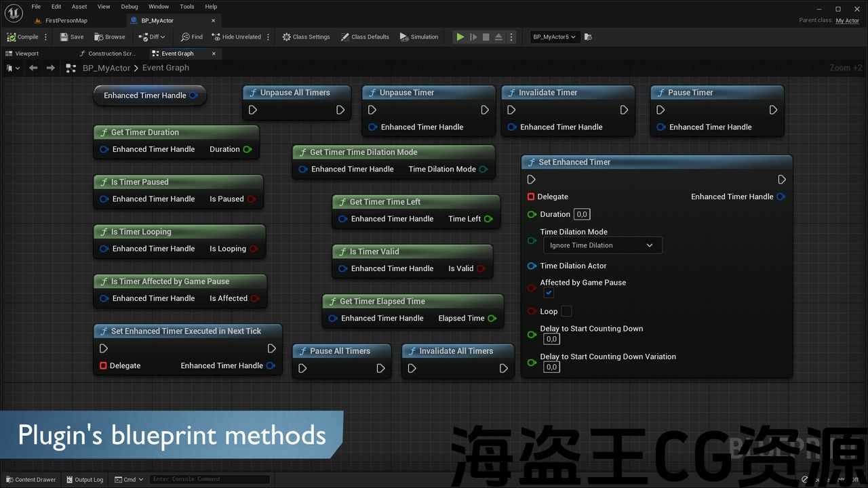The width and height of the screenshot is (868, 488).
Task: Open the My Actor parent class link
Action: [x=848, y=21]
